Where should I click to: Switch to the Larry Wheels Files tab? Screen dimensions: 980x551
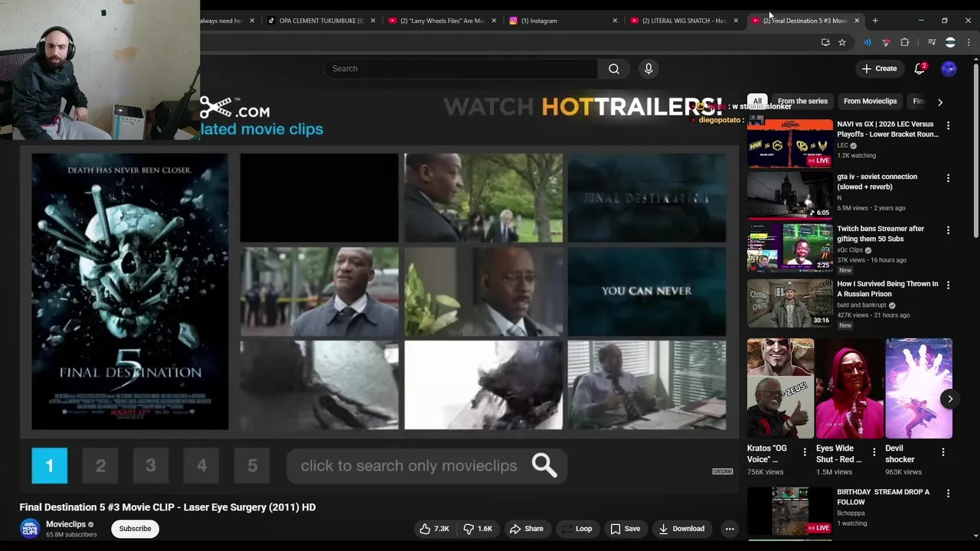443,21
